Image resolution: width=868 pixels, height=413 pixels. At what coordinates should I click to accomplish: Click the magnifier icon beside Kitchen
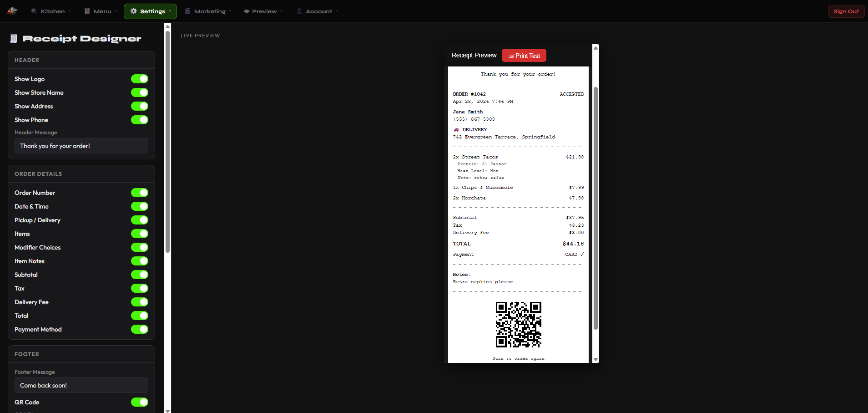(33, 11)
